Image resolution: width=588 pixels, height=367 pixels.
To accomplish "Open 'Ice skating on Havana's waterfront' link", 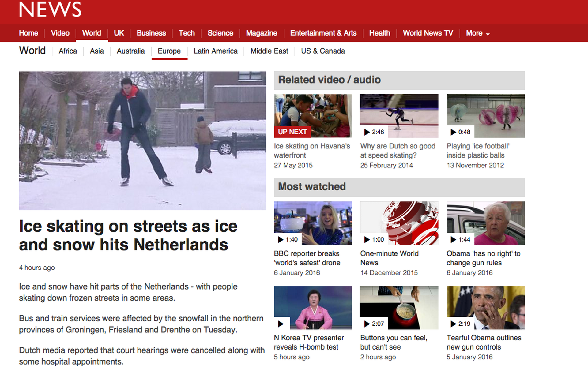I will (x=312, y=151).
